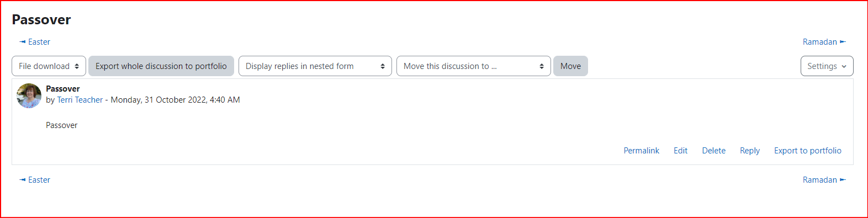868x218 pixels.
Task: Go to the top Ramadan discussion link
Action: 819,42
